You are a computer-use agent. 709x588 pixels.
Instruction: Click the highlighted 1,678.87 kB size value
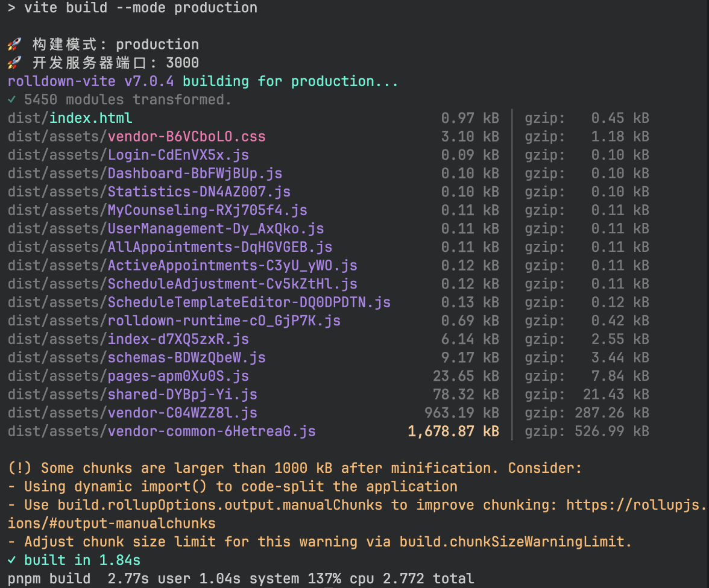click(x=453, y=431)
